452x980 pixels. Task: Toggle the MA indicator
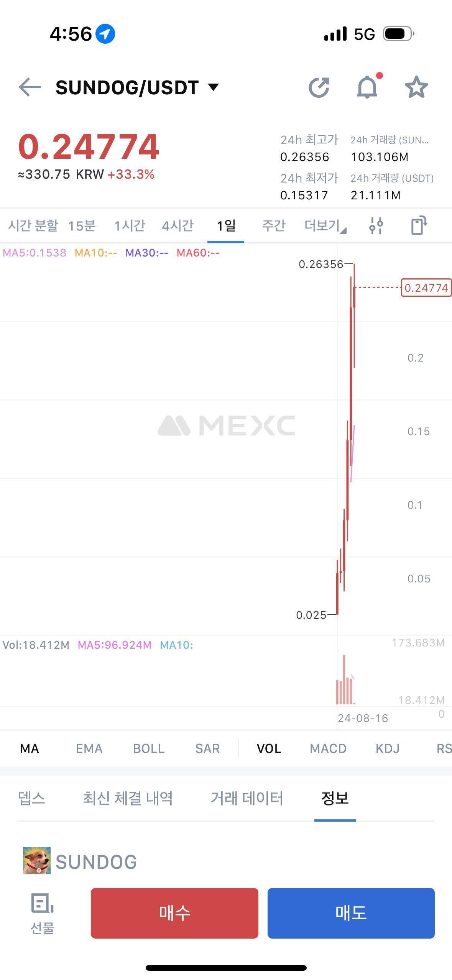click(30, 748)
